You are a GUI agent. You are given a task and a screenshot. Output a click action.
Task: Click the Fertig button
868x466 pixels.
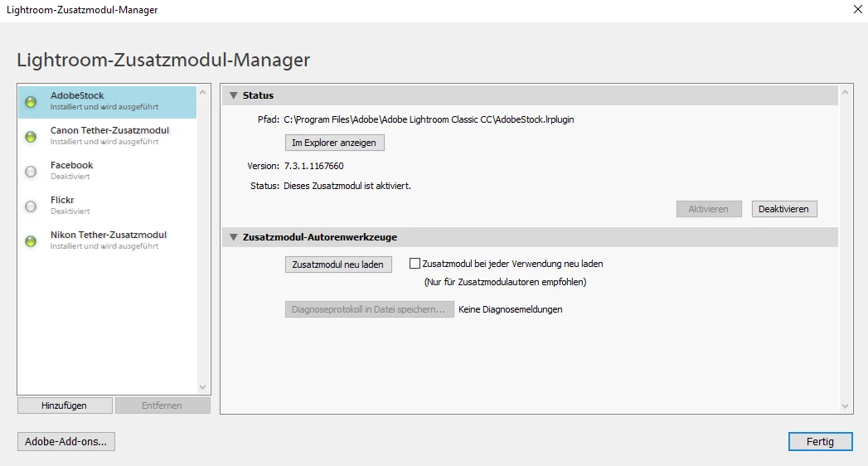[x=821, y=442]
